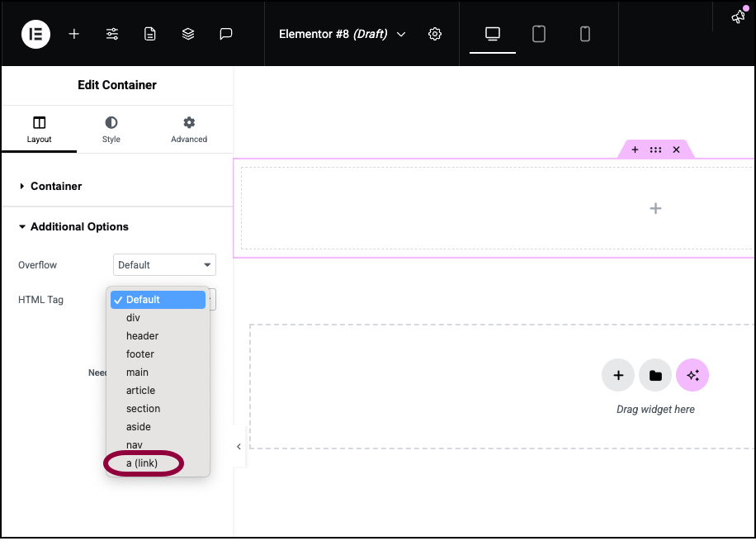Open the document Structure layers icon
This screenshot has height=541, width=756.
point(188,34)
